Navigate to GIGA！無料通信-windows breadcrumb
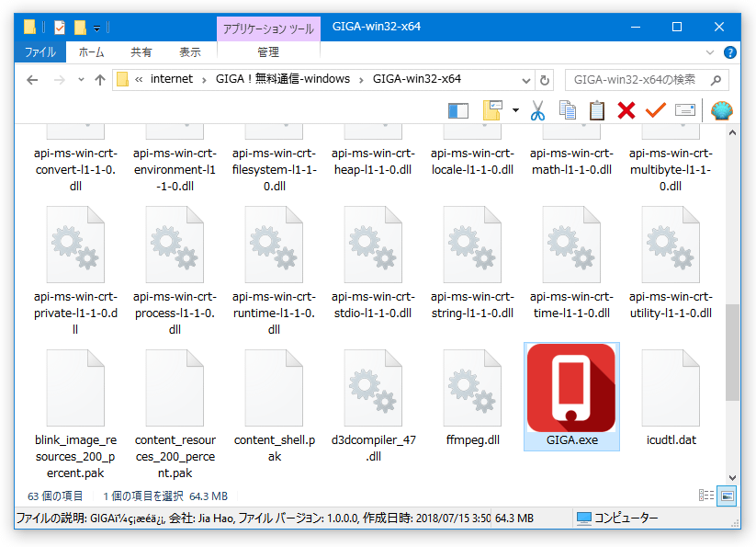The width and height of the screenshot is (756, 547). [x=283, y=79]
